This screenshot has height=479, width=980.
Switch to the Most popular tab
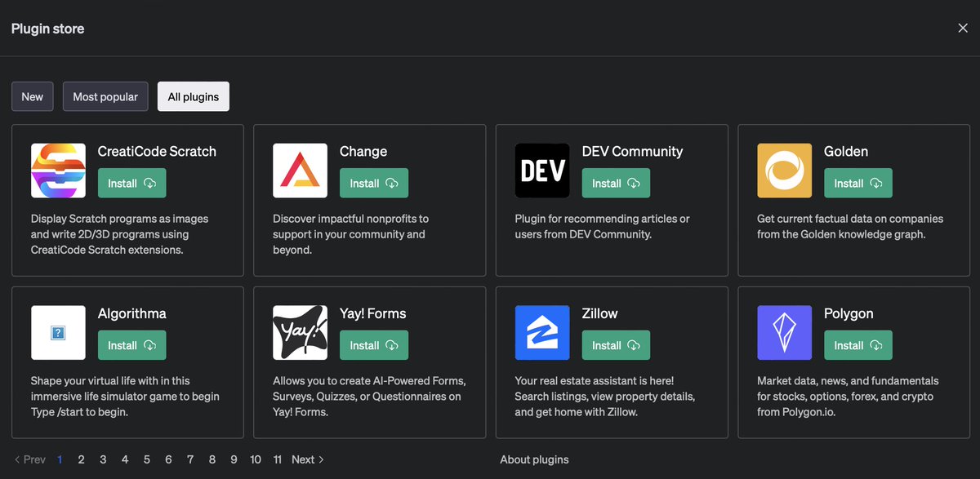coord(105,96)
